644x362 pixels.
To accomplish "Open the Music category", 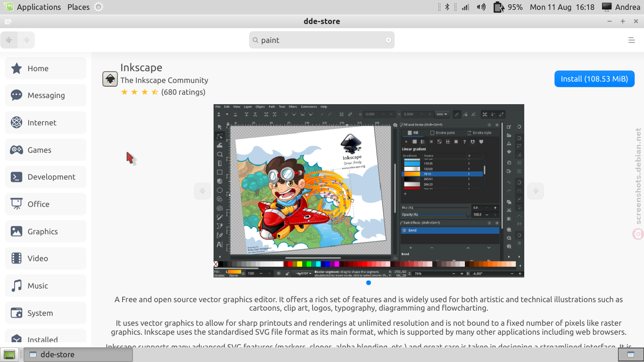I will pyautogui.click(x=45, y=286).
